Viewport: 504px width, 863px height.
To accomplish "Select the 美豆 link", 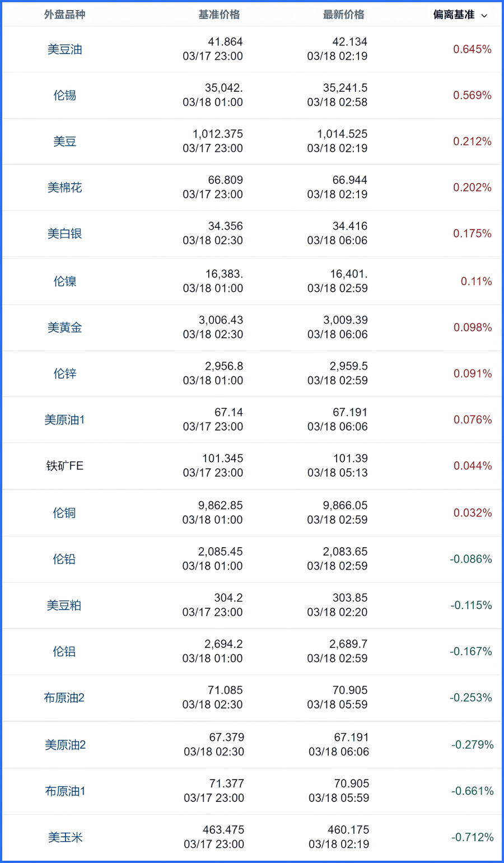I will click(65, 142).
